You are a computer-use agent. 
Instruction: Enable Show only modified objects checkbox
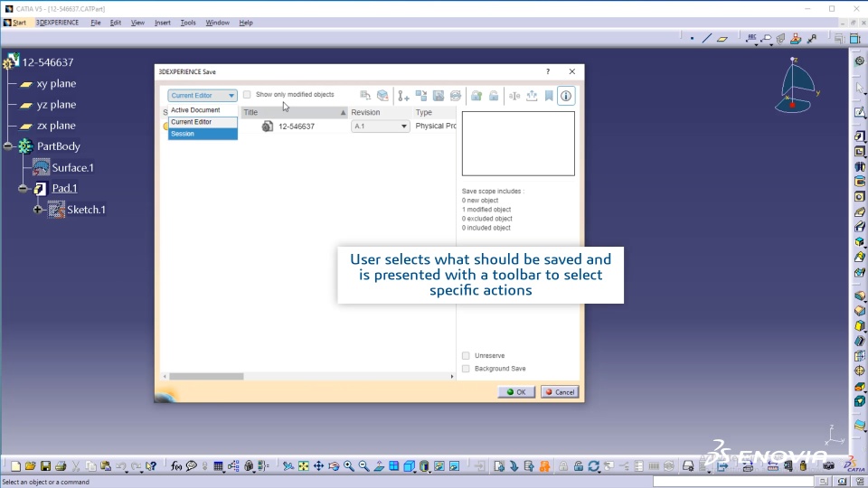(x=247, y=95)
